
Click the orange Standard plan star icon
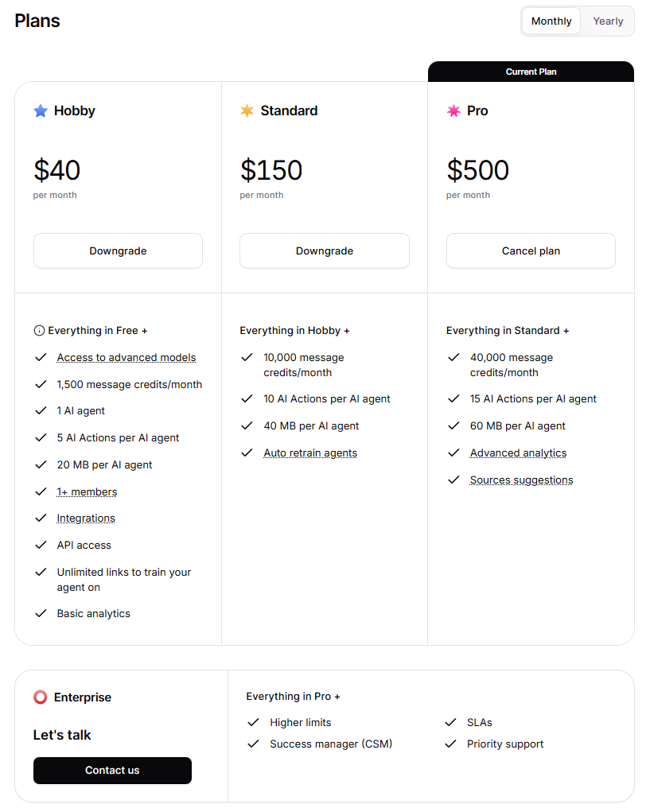click(x=247, y=111)
